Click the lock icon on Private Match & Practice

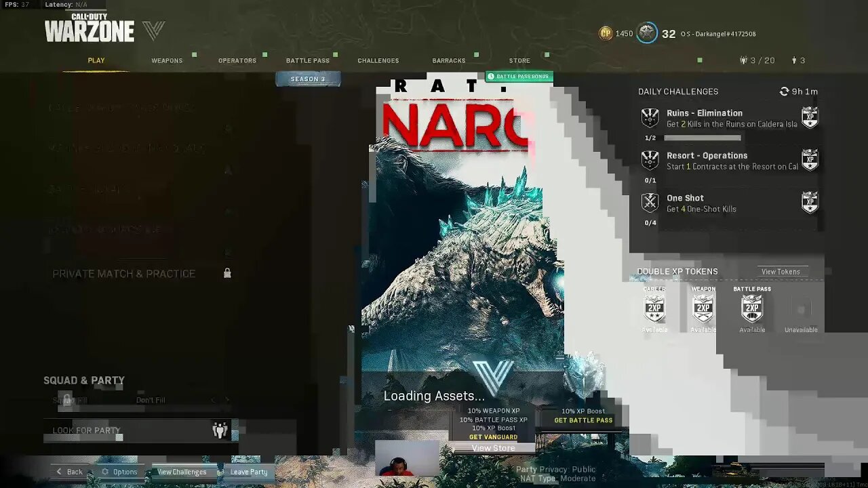[227, 273]
